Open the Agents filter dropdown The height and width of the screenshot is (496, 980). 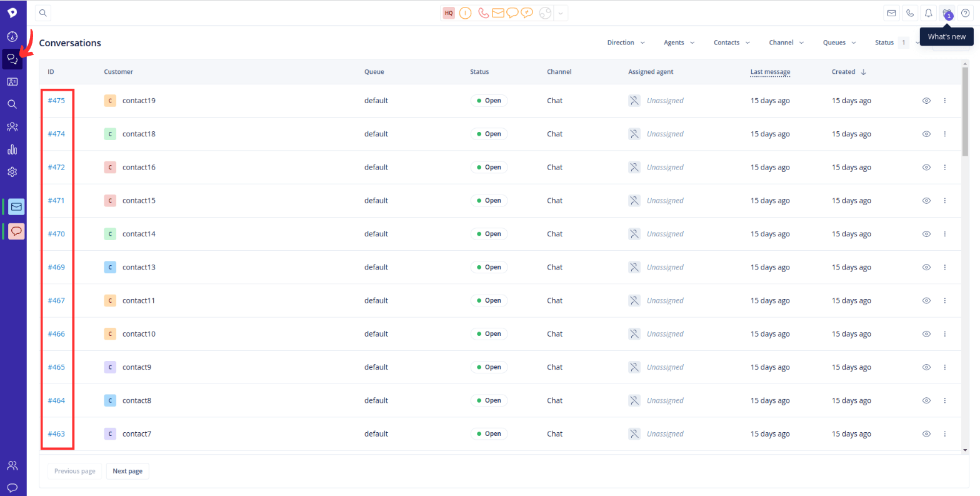(679, 43)
